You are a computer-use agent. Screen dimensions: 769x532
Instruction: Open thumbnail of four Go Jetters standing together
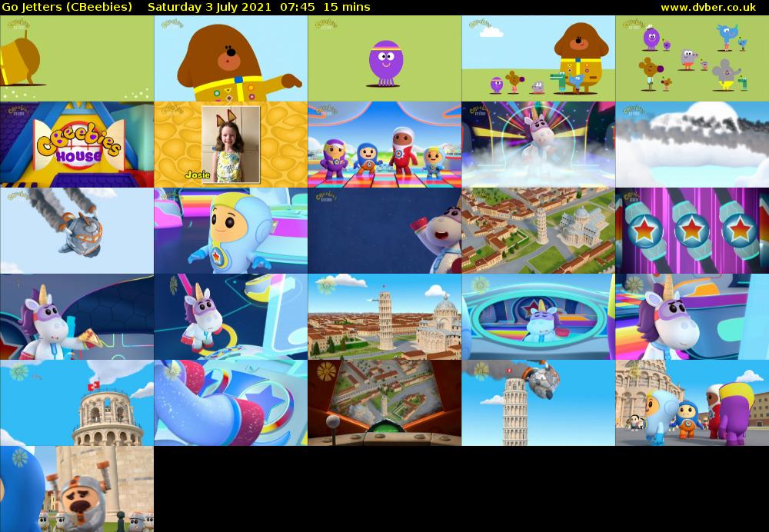coord(384,145)
